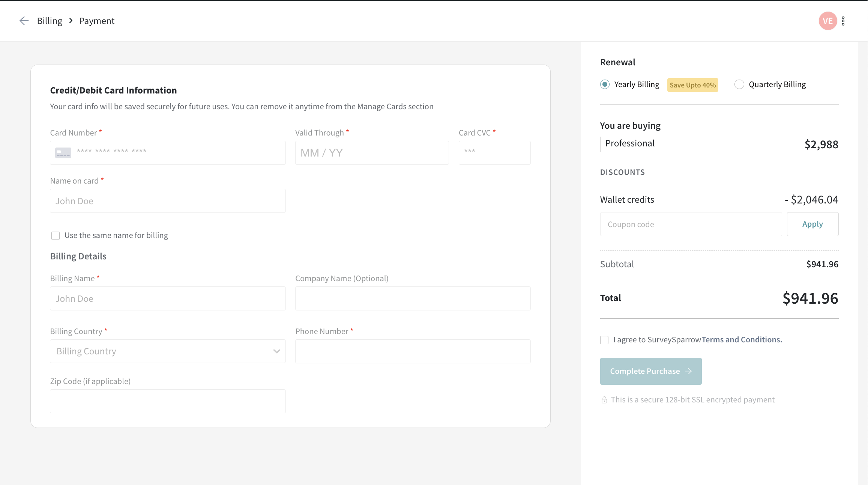Click the back arrow icon

point(24,21)
